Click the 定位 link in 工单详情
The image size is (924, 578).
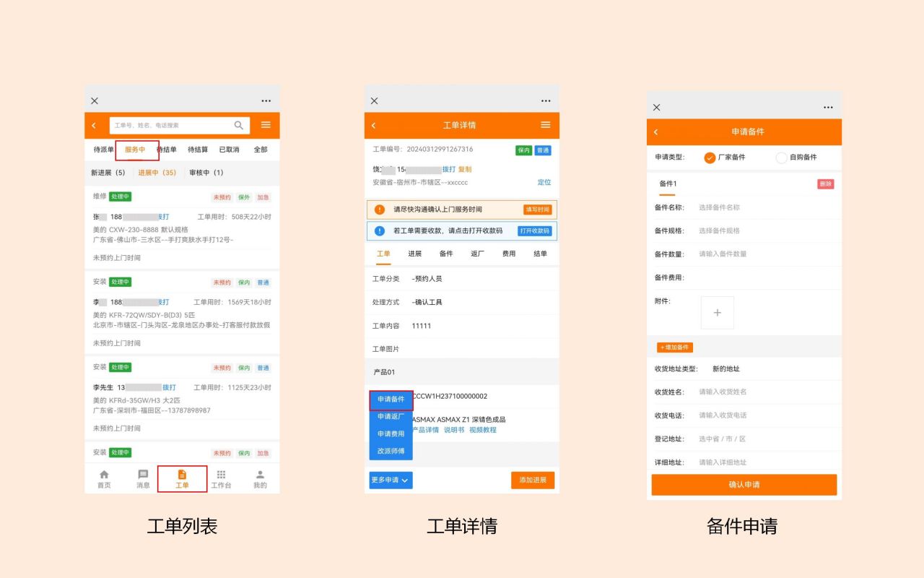(x=544, y=183)
